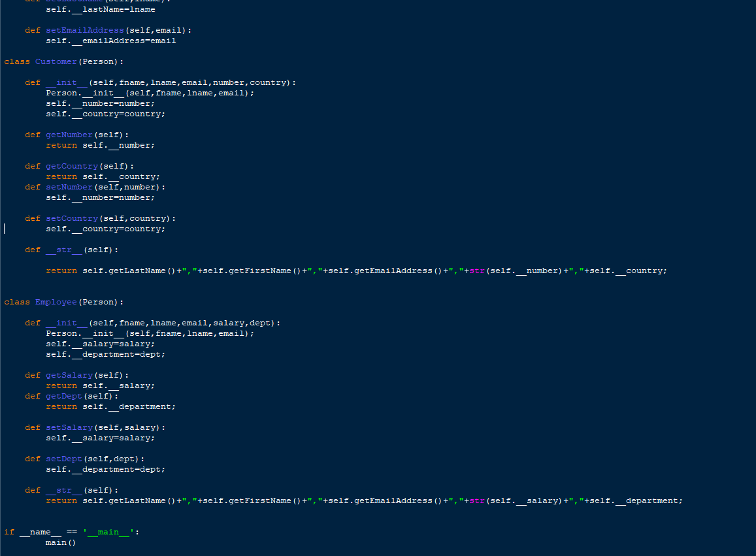This screenshot has width=756, height=556.
Task: Place cursor on the if __name__ line
Action: pos(39,531)
